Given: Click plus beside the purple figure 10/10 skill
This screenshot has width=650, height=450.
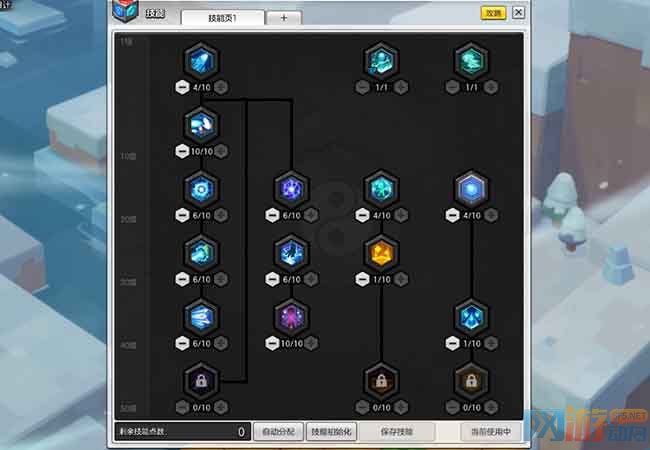Looking at the screenshot, I should pos(311,344).
